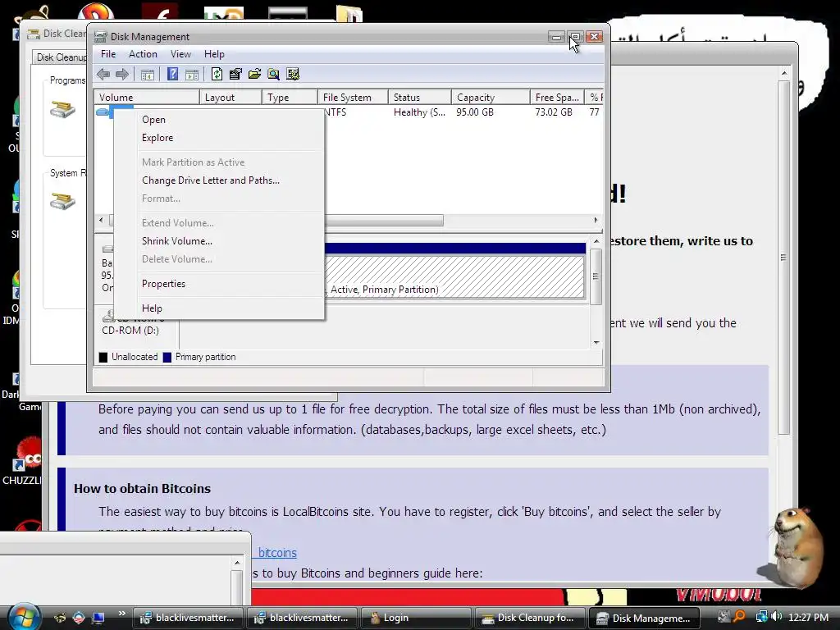The width and height of the screenshot is (840, 630).
Task: Click the 95.00 GB capacity cell
Action: 475,112
